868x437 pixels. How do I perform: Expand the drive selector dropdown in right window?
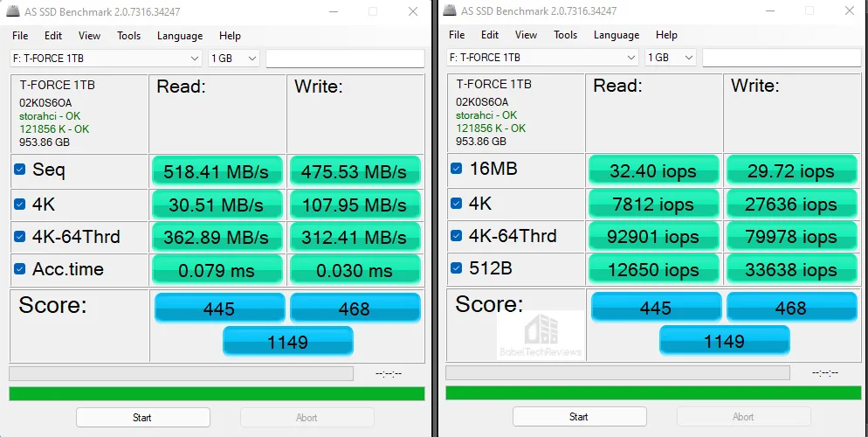(x=542, y=57)
